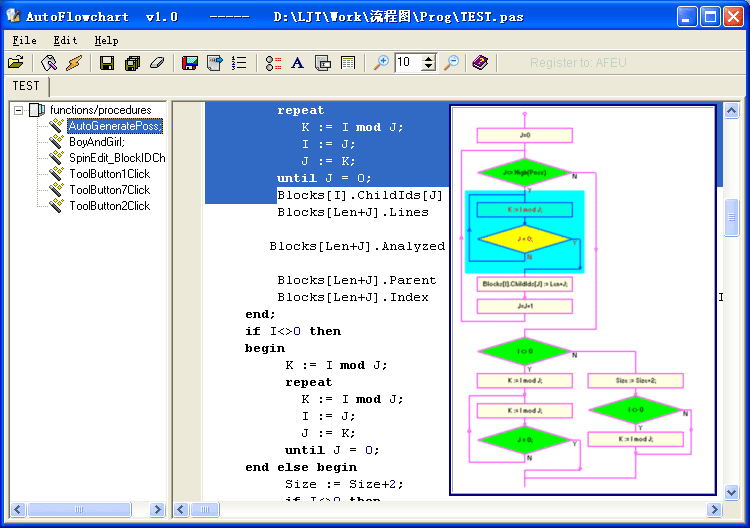Click the yellow 'J = 0' diamond in flowchart

[525, 239]
